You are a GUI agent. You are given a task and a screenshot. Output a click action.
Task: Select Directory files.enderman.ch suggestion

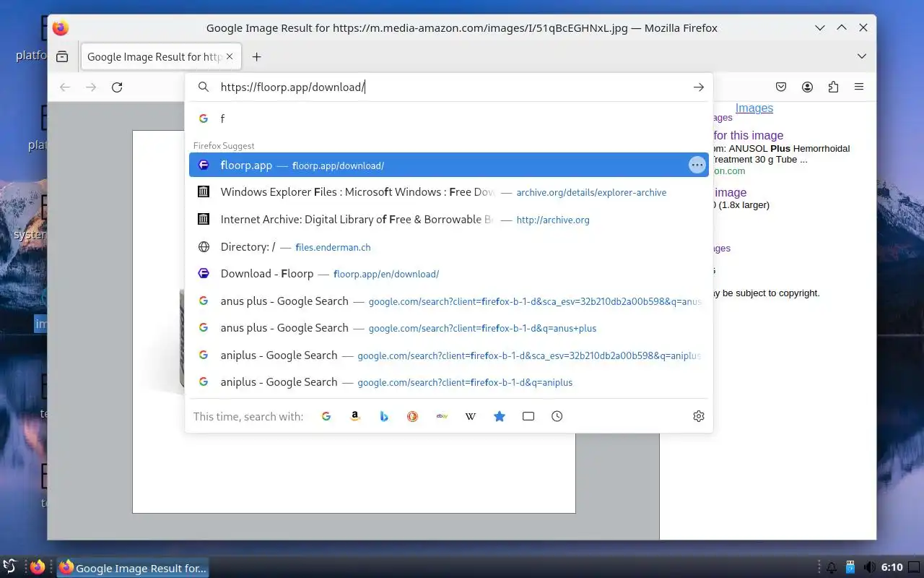coord(449,246)
